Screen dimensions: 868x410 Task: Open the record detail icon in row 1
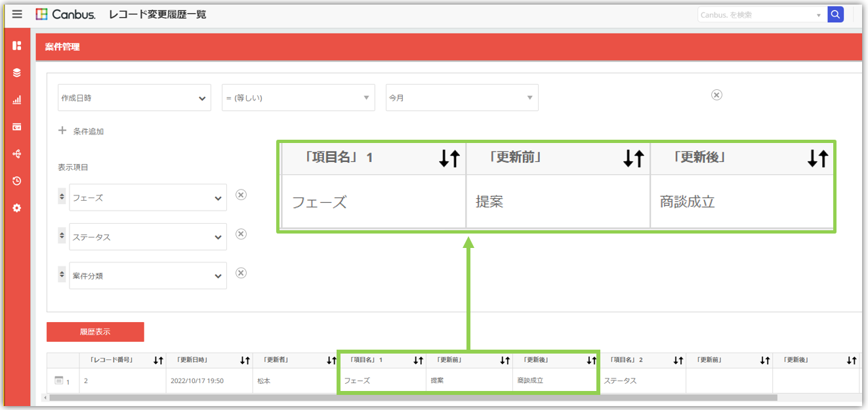pyautogui.click(x=58, y=380)
